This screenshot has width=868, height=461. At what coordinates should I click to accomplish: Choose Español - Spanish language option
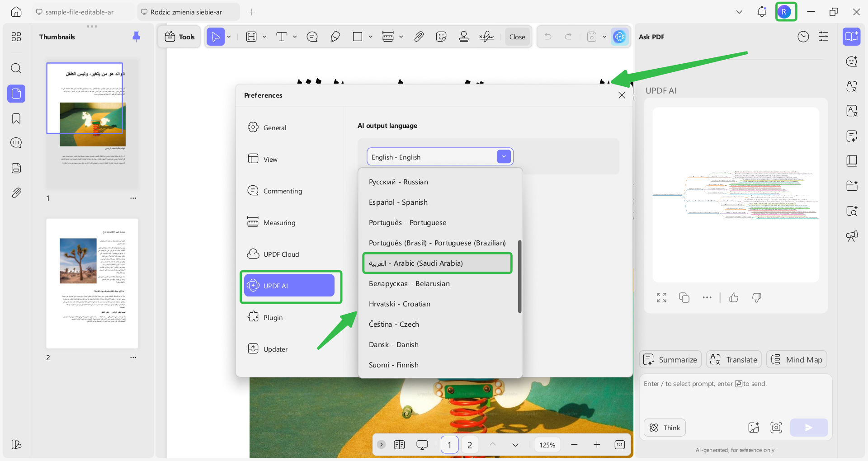point(437,202)
